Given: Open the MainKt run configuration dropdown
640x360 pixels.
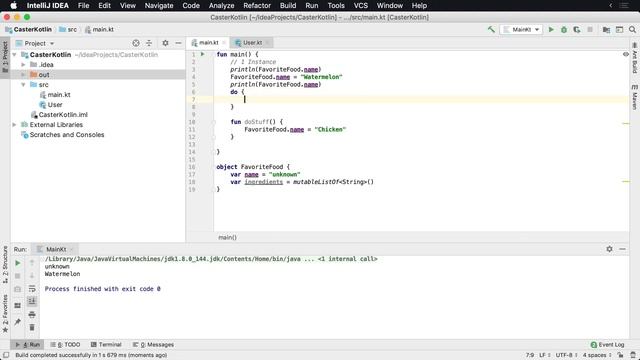Looking at the screenshot, I should [x=521, y=29].
